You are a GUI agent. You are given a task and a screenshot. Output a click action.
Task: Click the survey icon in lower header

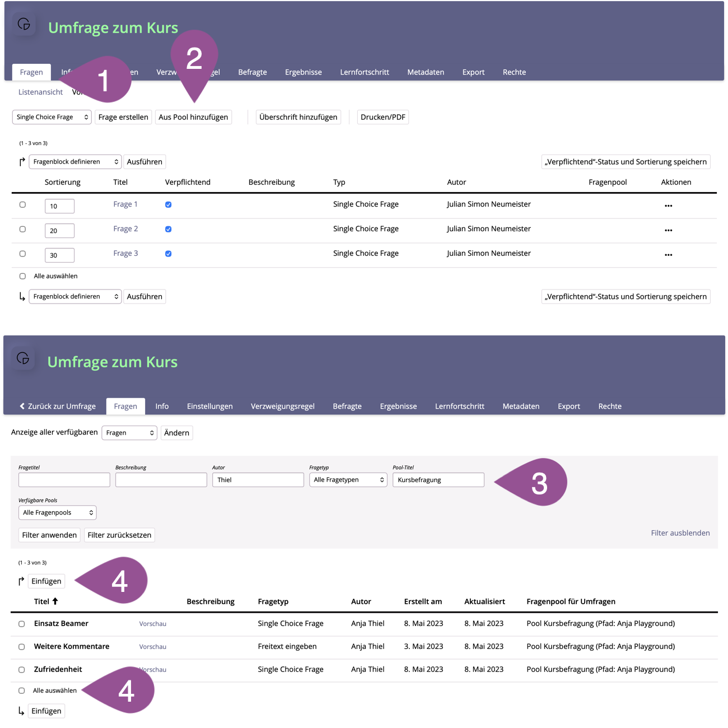click(23, 358)
